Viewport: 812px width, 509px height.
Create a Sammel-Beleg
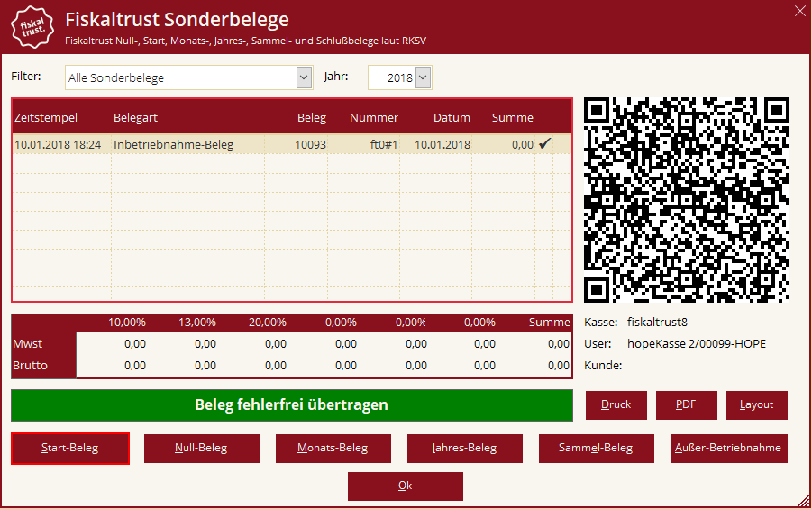pyautogui.click(x=596, y=449)
